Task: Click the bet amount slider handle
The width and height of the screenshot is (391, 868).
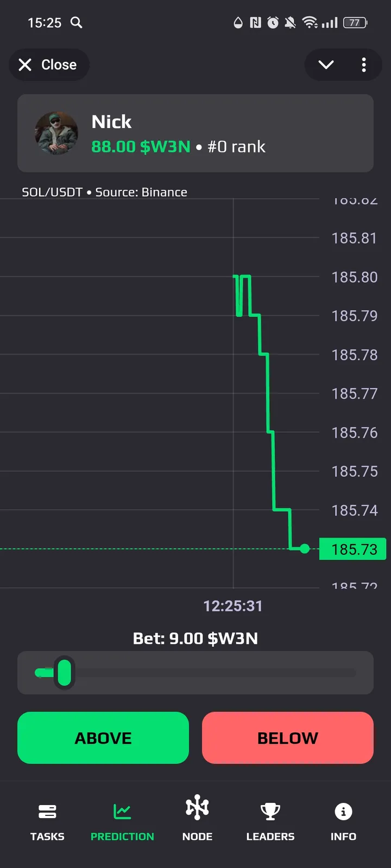Action: [x=64, y=673]
